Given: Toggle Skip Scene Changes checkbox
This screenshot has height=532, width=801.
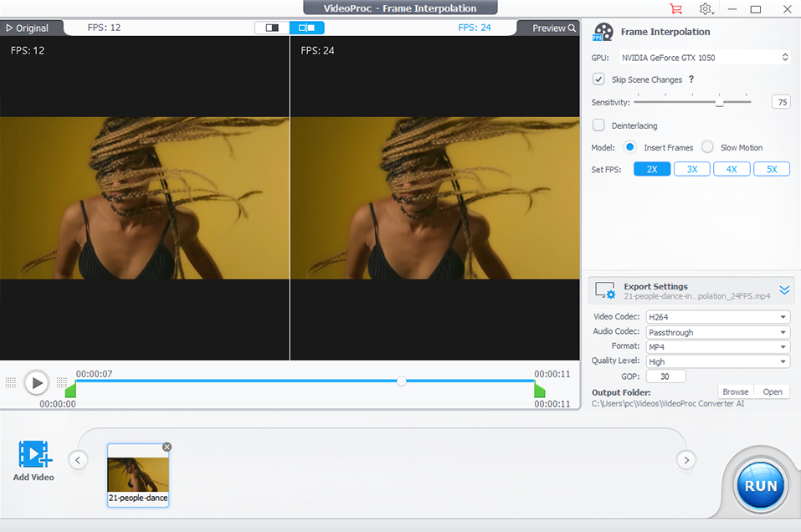Looking at the screenshot, I should (x=598, y=79).
